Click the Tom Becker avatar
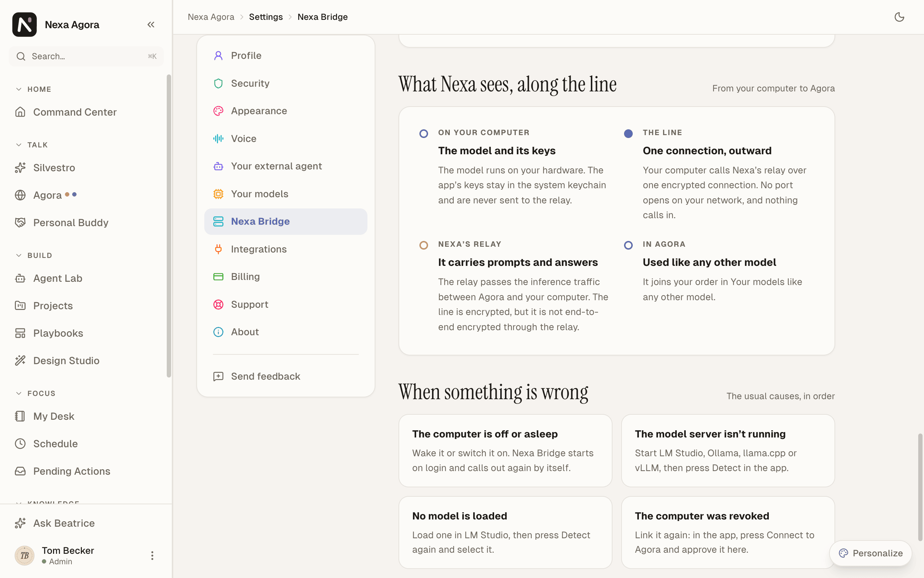 tap(25, 556)
